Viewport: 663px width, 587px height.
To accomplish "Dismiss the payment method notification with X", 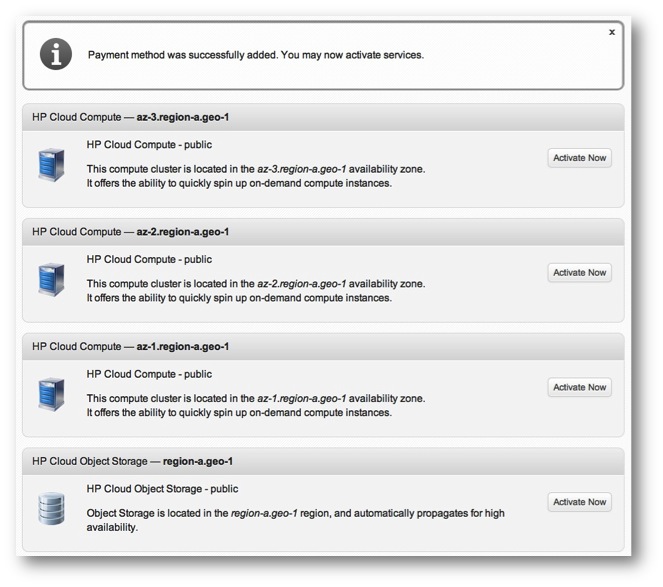I will [611, 32].
